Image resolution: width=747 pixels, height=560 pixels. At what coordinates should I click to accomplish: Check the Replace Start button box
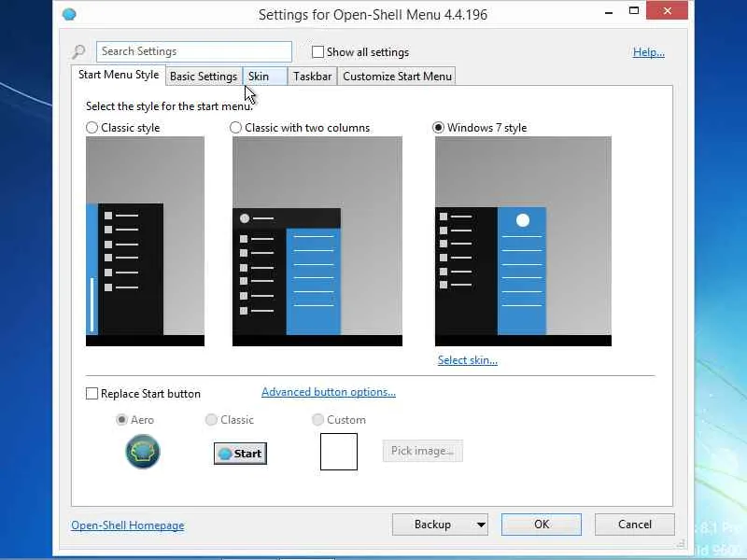[x=92, y=393]
